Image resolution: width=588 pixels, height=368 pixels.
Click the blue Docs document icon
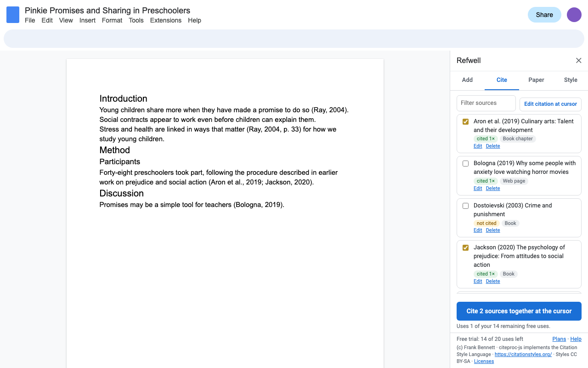pyautogui.click(x=13, y=15)
